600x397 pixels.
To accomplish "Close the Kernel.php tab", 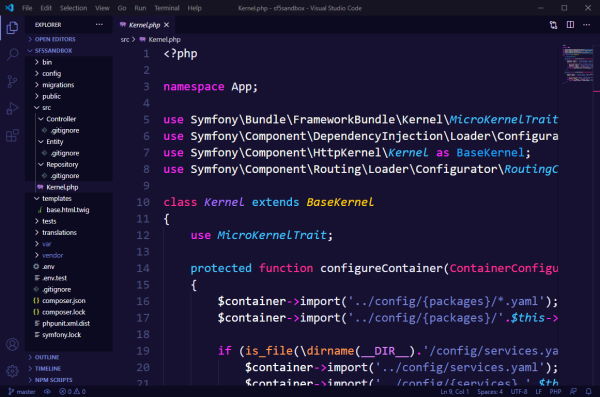I will click(166, 25).
